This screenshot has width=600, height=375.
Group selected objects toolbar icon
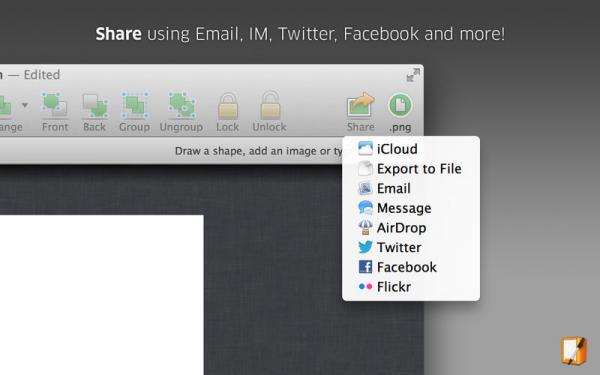pyautogui.click(x=134, y=104)
